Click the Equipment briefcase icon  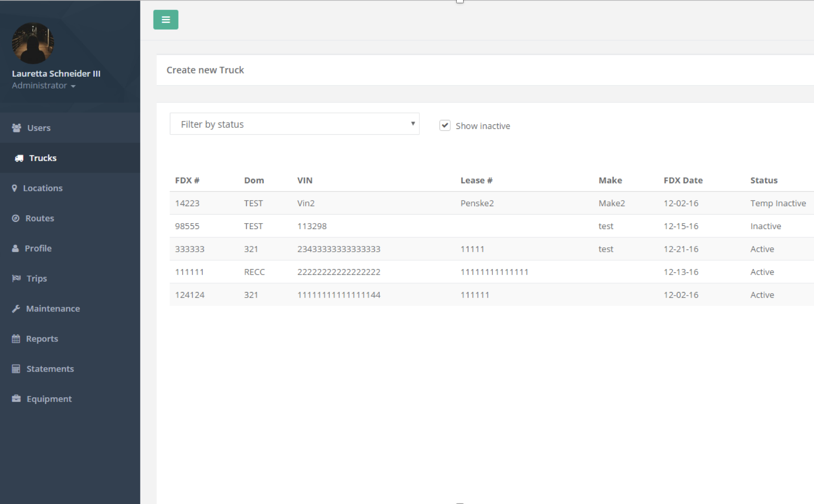pyautogui.click(x=16, y=398)
